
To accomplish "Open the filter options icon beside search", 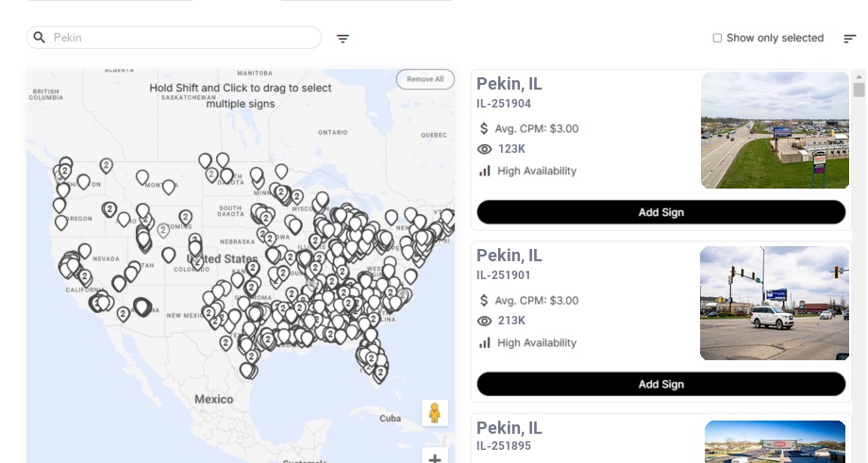I will [x=343, y=39].
